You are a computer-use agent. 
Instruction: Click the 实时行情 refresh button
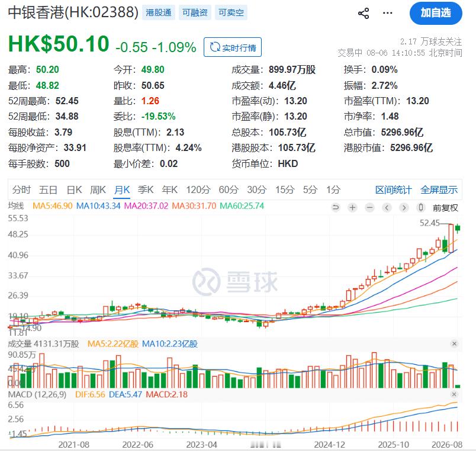233,47
